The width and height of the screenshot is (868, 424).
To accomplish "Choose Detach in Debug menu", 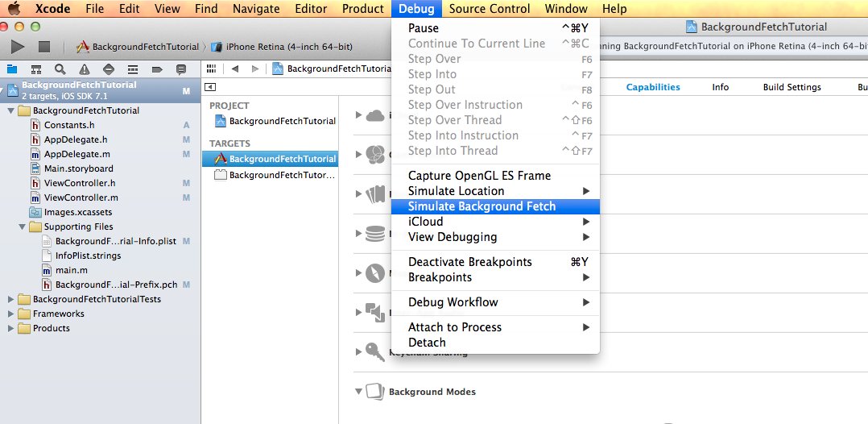I will [495, 343].
